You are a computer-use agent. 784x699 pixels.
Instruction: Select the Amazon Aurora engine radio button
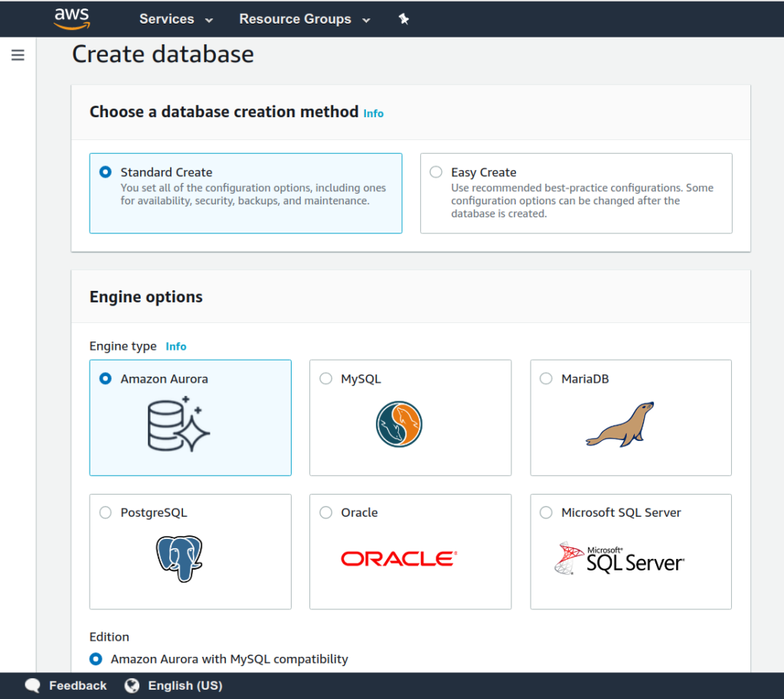tap(106, 378)
